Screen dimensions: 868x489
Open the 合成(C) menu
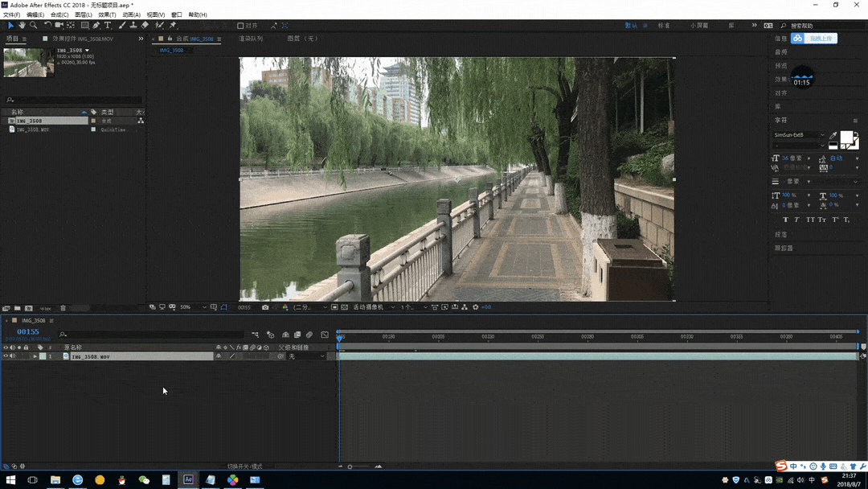click(59, 15)
